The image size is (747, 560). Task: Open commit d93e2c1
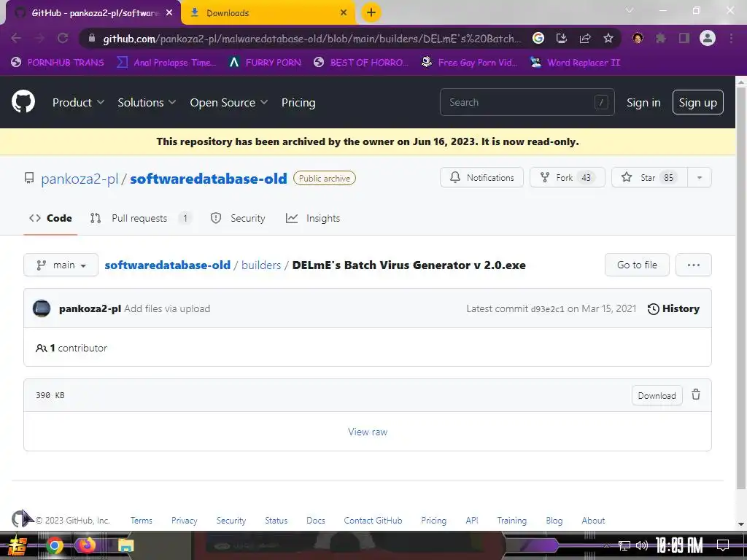click(547, 309)
